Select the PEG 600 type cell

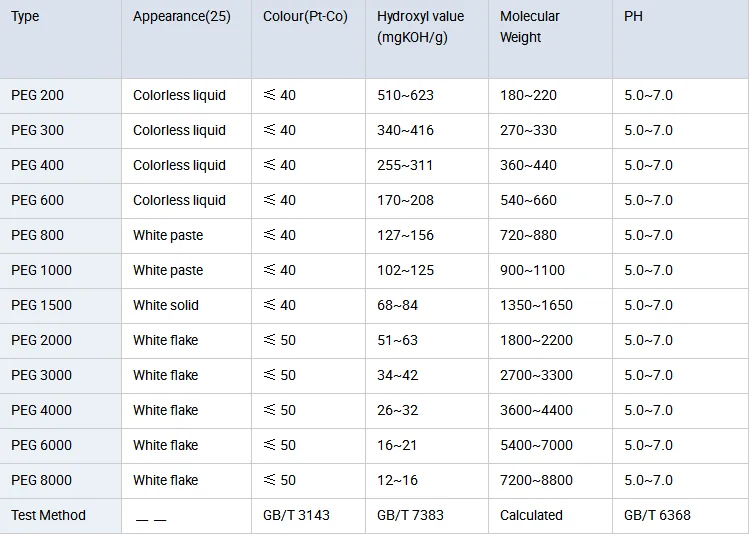pos(37,200)
